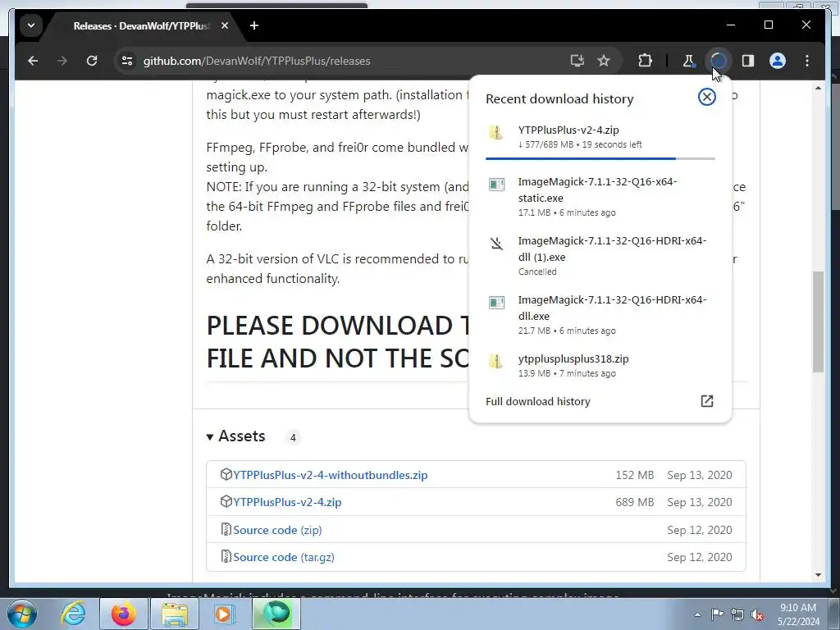Viewport: 840px width, 630px height.
Task: Click the page vertical scrollbar thumb
Action: coord(818,322)
